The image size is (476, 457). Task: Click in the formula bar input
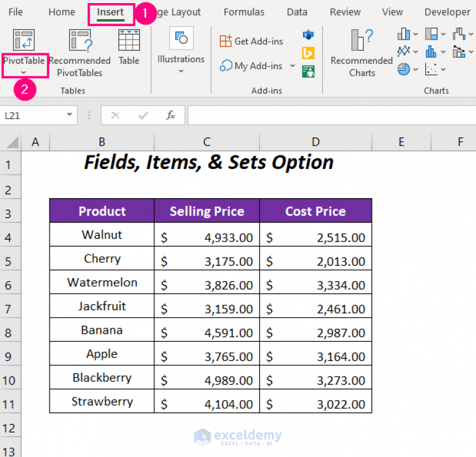tap(332, 115)
